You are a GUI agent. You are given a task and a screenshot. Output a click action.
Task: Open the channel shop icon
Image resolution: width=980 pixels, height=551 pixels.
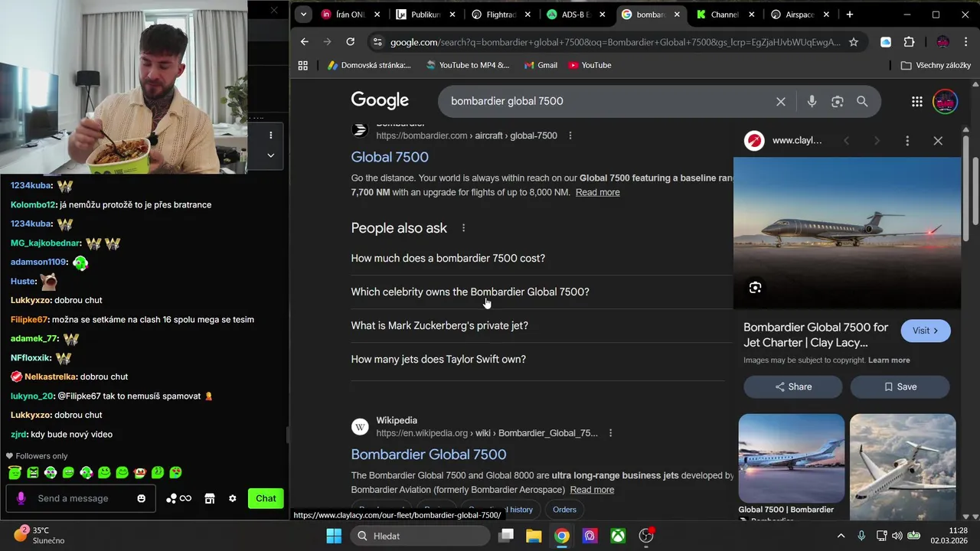click(x=210, y=498)
